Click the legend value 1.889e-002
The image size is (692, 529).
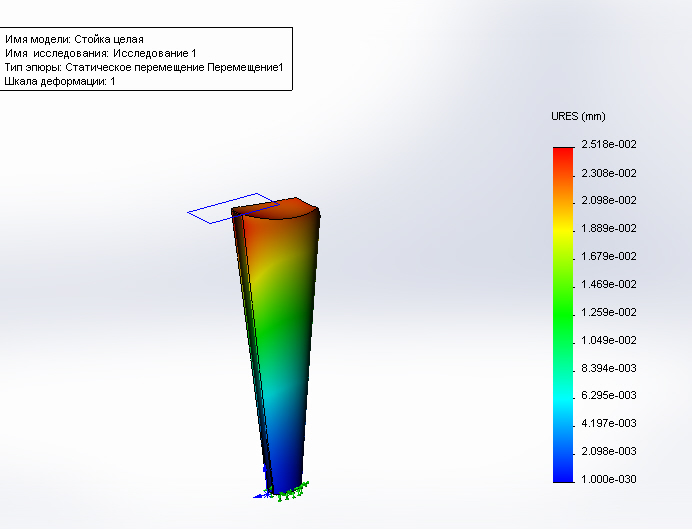click(609, 229)
